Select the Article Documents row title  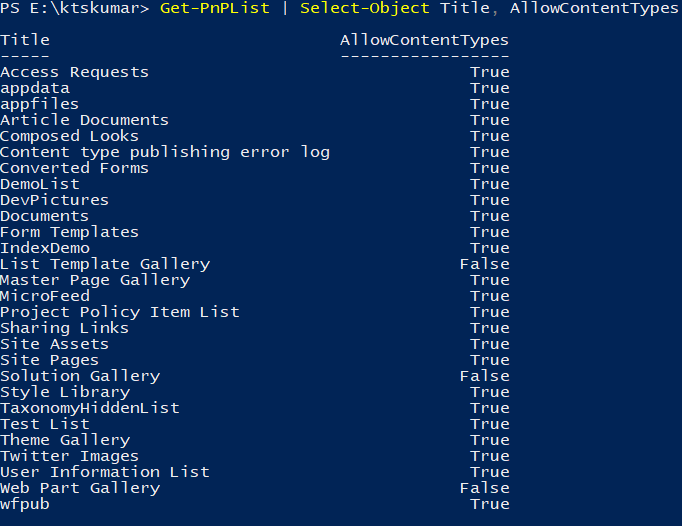tap(84, 121)
